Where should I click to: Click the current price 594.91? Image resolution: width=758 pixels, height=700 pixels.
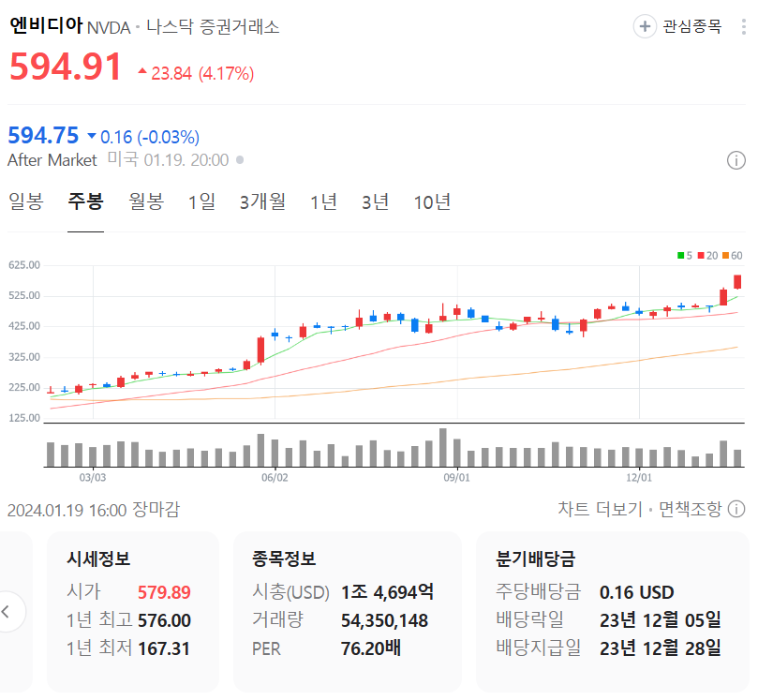pos(66,67)
